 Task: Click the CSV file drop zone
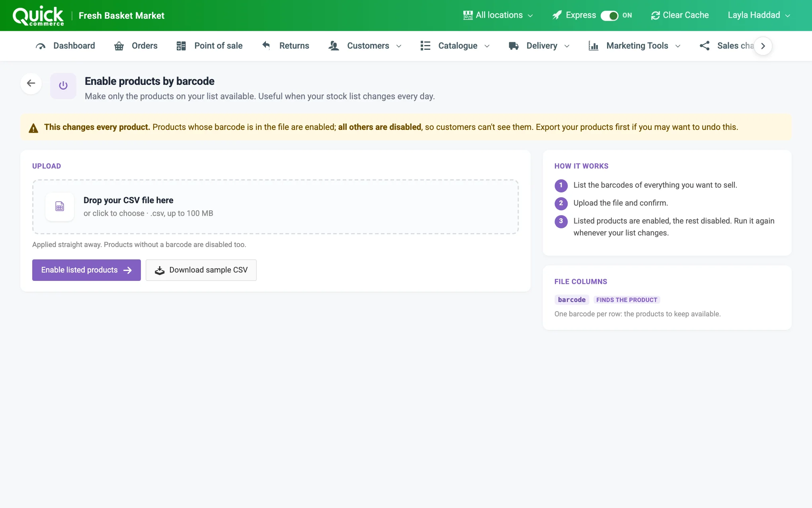click(275, 207)
